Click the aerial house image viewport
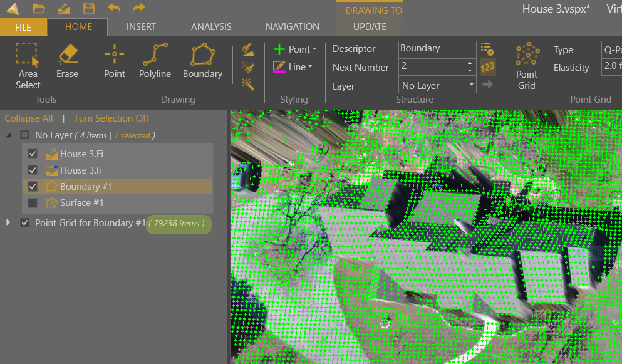622x364 pixels. pyautogui.click(x=426, y=237)
